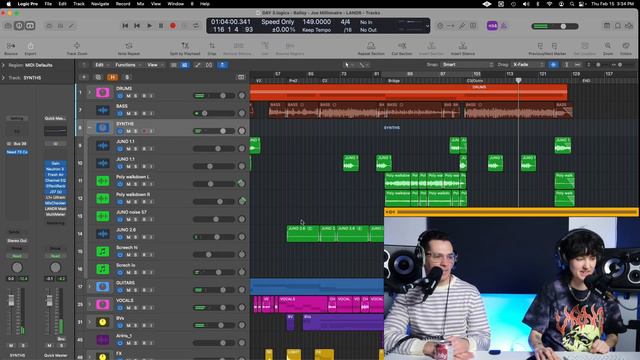Click the DRUMS track icon
The image size is (640, 360).
pos(102,92)
